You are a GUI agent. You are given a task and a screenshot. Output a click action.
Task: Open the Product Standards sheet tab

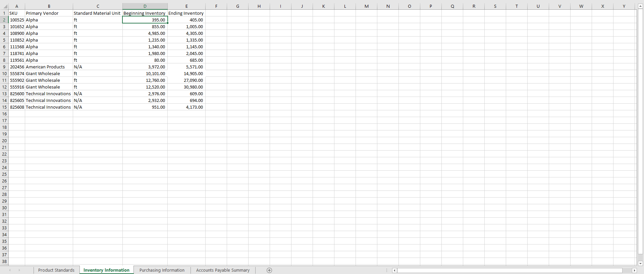(x=56, y=270)
